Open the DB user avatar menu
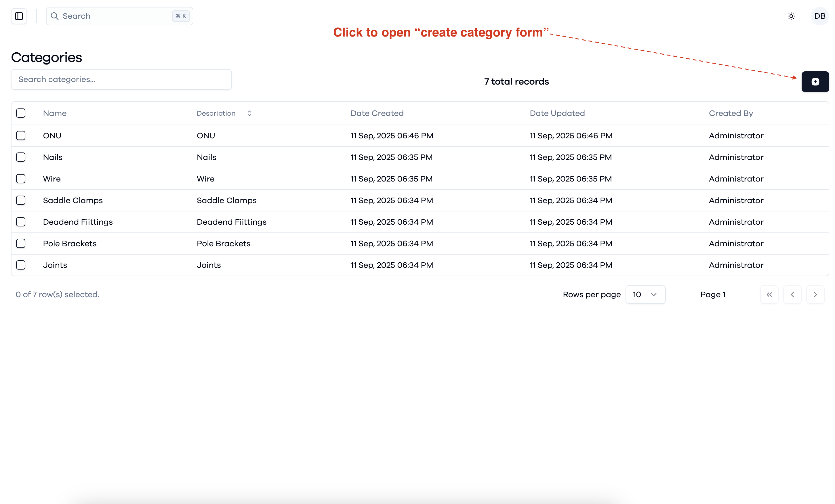 point(820,16)
